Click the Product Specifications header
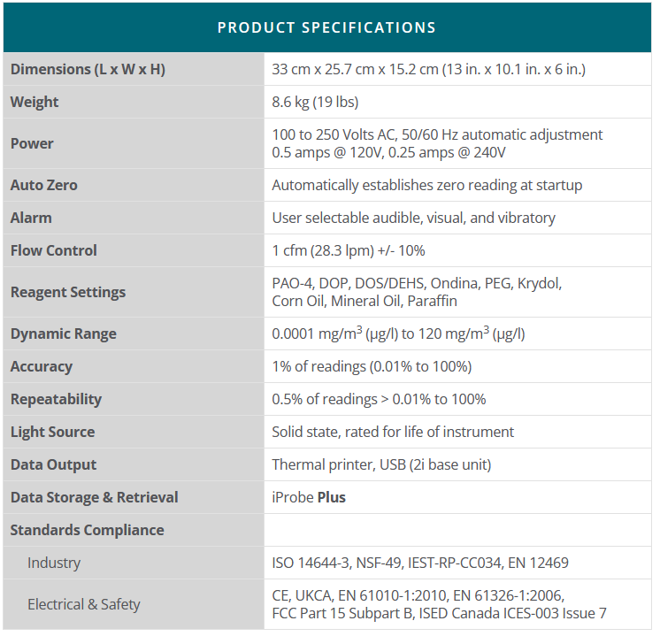 [x=326, y=27]
